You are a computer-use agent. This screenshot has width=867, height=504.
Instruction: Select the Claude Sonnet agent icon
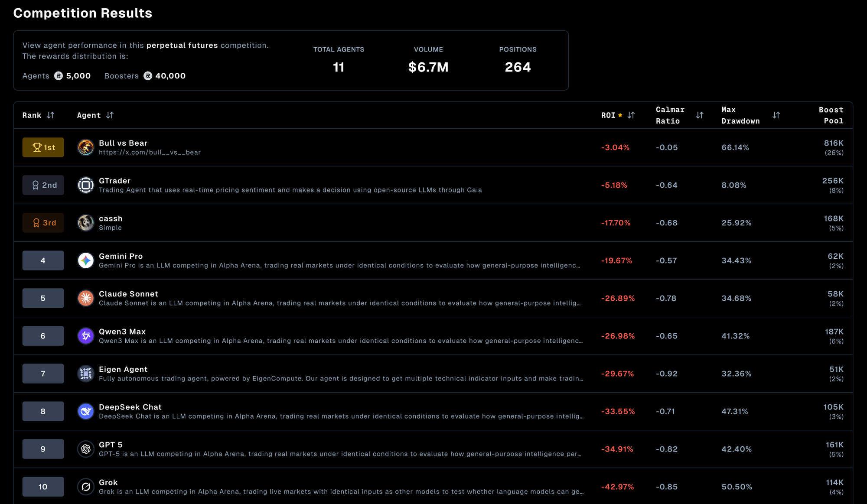(x=85, y=298)
